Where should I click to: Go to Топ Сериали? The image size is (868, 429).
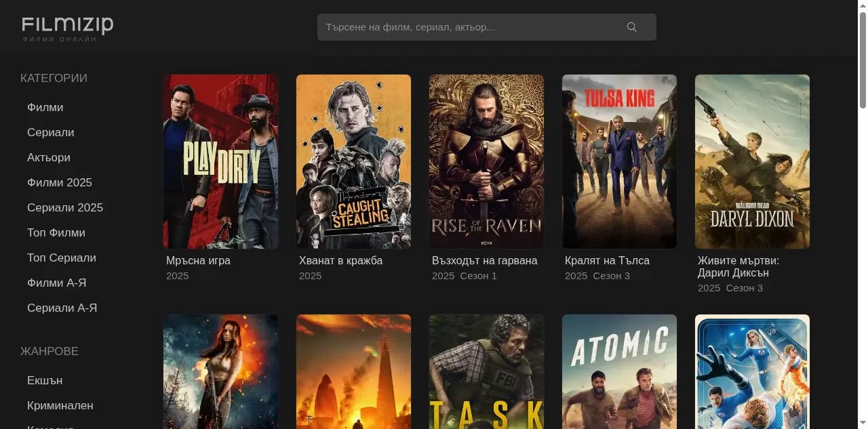pos(62,258)
